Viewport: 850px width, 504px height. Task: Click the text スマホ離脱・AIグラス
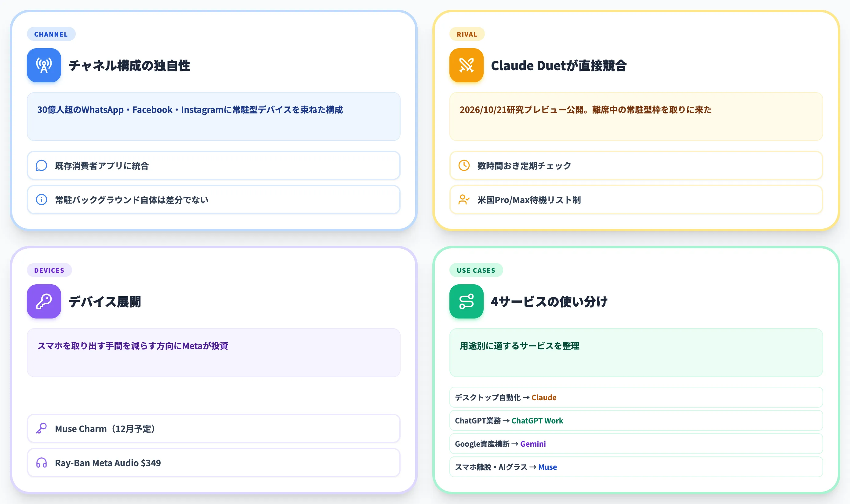(491, 467)
